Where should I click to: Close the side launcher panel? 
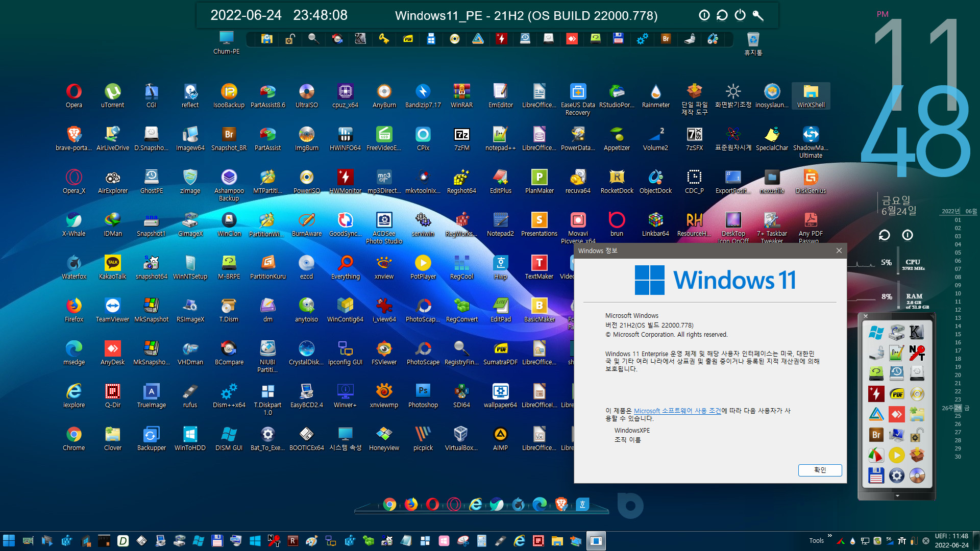tap(866, 316)
